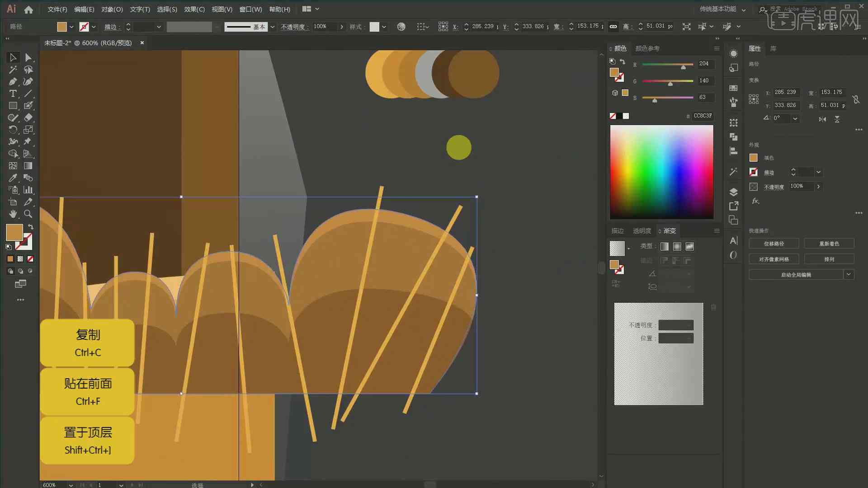The height and width of the screenshot is (488, 868).
Task: Select the Type tool in toolbar
Action: click(x=13, y=94)
